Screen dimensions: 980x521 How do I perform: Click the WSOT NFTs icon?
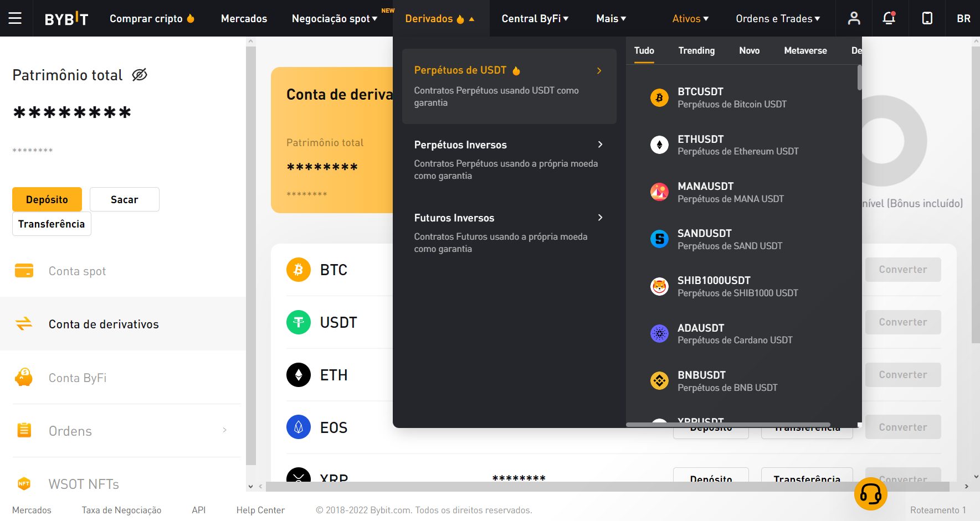pos(24,483)
